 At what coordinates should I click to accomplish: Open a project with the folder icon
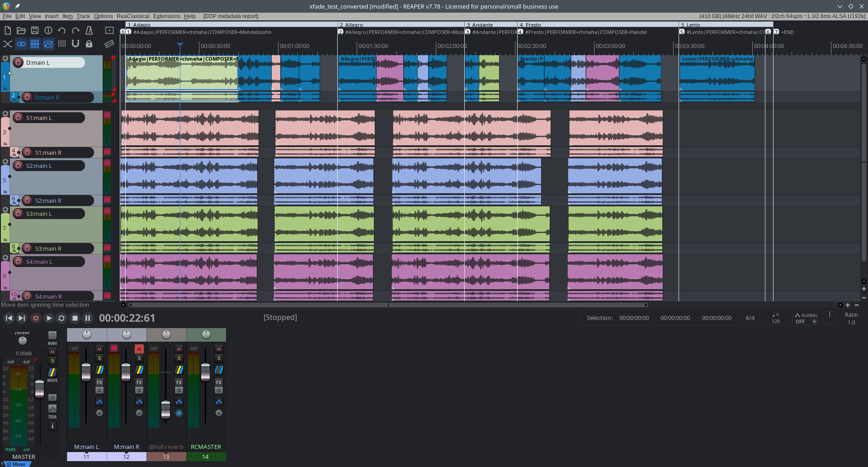coord(21,30)
